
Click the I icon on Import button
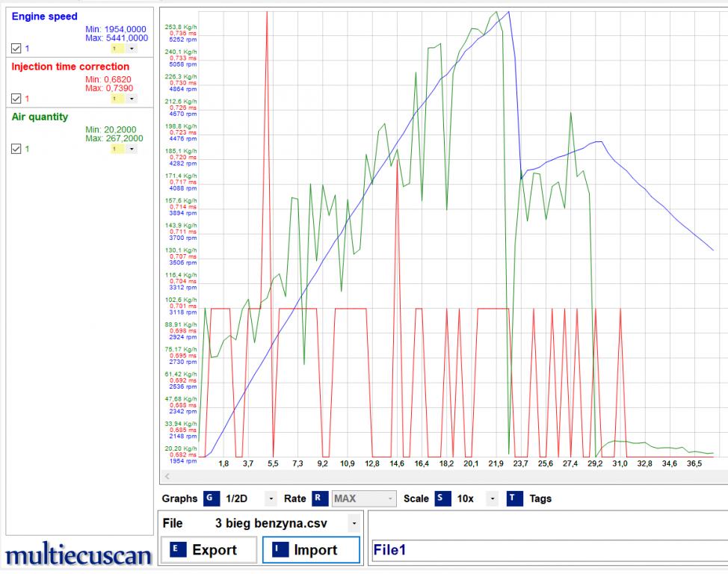pos(280,550)
